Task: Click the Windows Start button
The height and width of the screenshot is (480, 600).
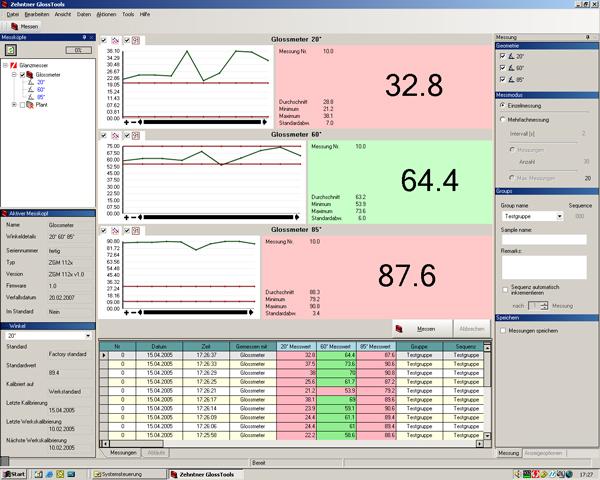Action: [14, 472]
